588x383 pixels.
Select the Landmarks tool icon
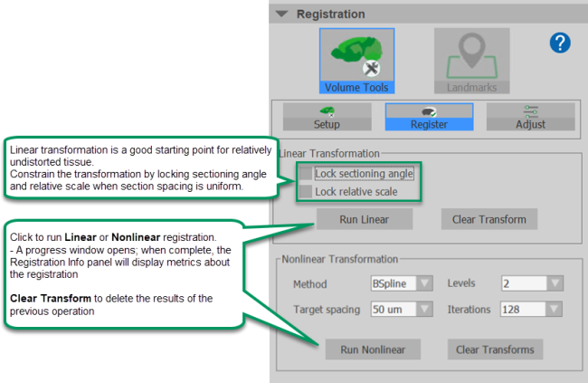click(x=471, y=61)
